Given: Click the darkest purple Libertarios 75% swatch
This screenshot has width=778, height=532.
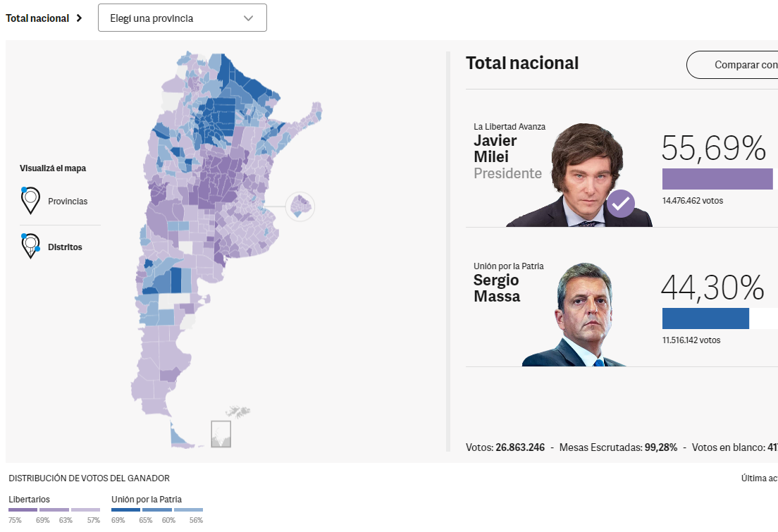Looking at the screenshot, I should click(x=23, y=509).
